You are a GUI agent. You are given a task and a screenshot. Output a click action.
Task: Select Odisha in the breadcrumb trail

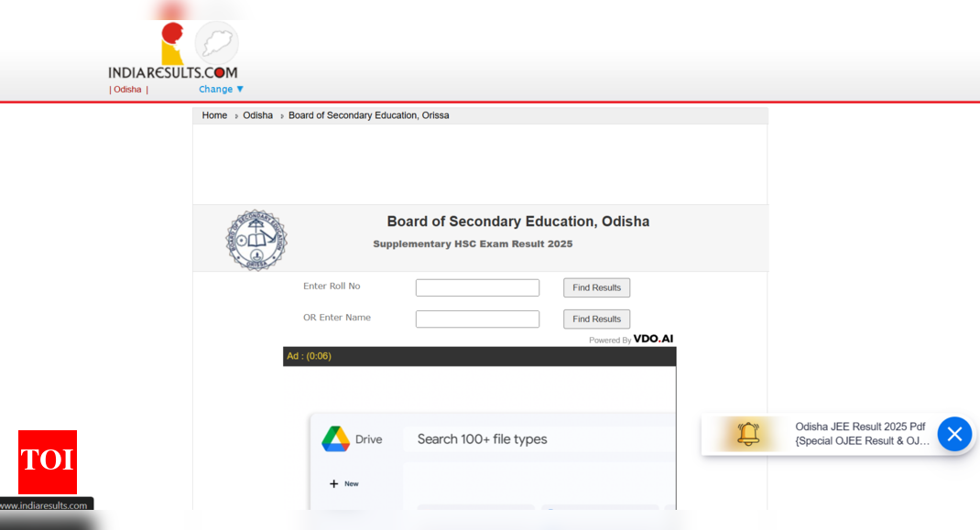257,115
